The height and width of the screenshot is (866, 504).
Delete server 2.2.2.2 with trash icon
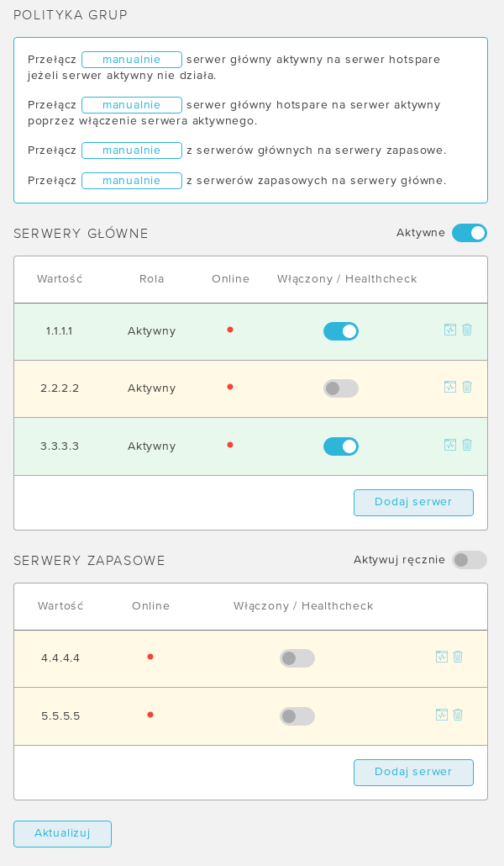467,387
